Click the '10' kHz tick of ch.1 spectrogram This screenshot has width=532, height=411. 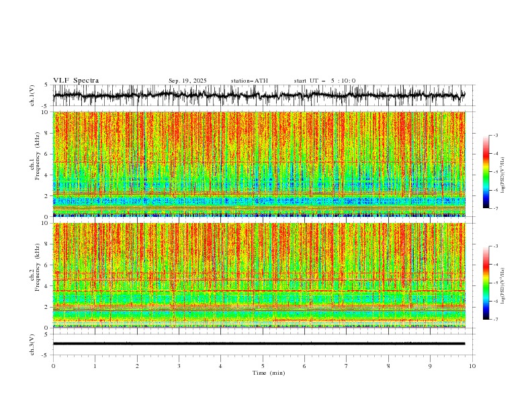45,112
